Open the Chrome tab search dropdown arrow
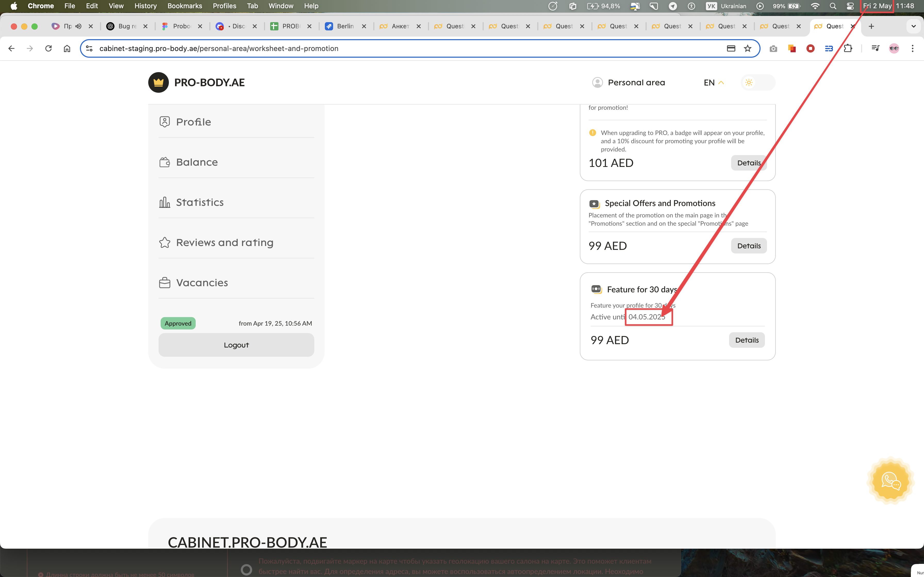The width and height of the screenshot is (924, 577). [913, 26]
